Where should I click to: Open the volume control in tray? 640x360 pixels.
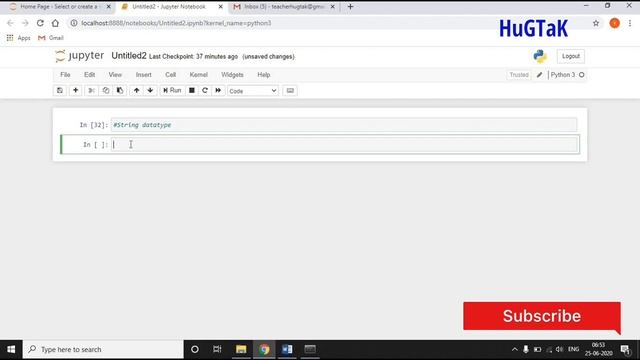[560, 349]
